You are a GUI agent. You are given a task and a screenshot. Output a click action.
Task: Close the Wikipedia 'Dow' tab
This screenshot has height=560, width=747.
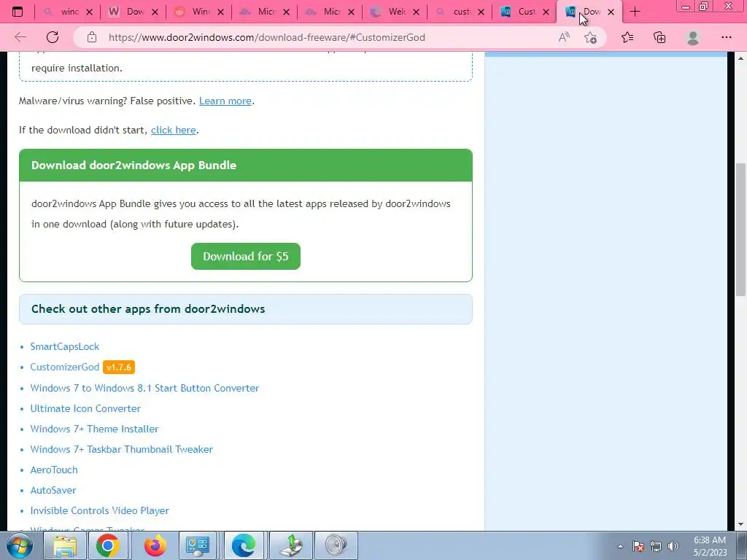(x=155, y=12)
